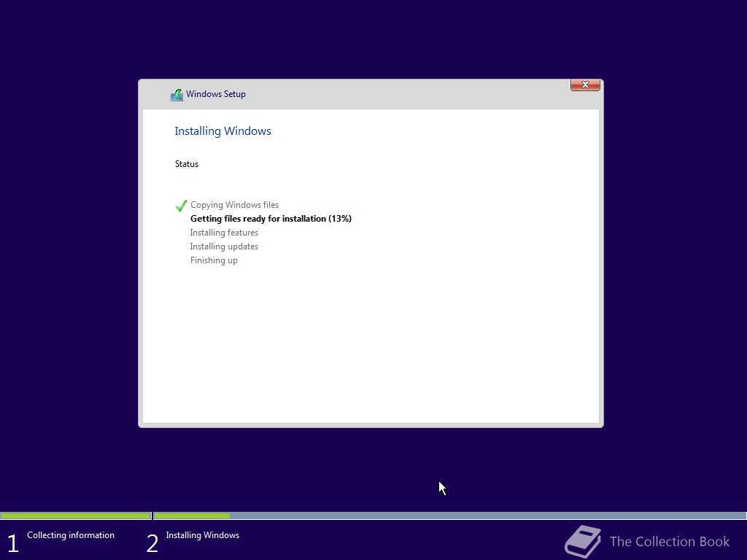Click the 'Installing Windows' heading
747x560 pixels.
[222, 131]
